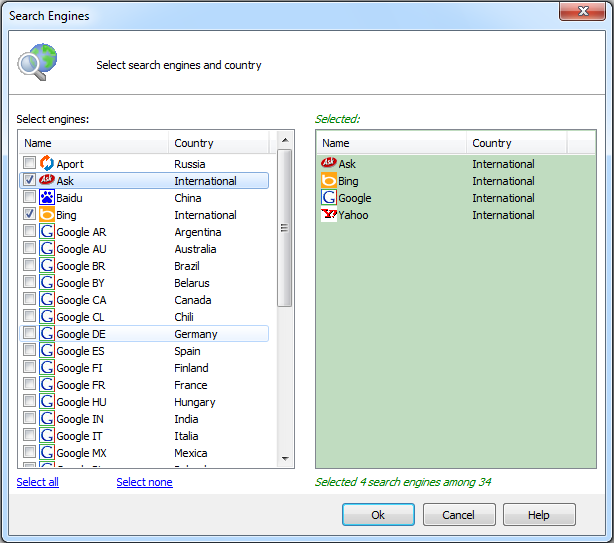
Task: Click the Google FI icon
Action: point(47,368)
